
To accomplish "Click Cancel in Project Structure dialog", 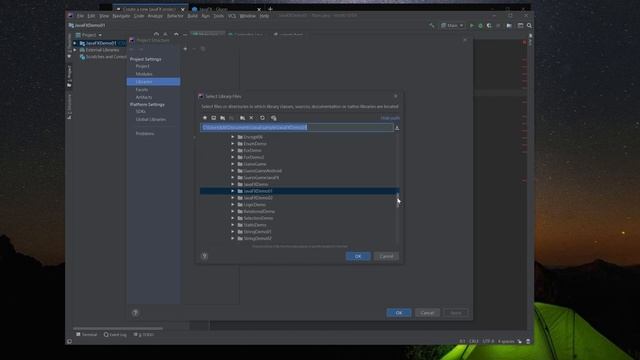I will tap(427, 313).
